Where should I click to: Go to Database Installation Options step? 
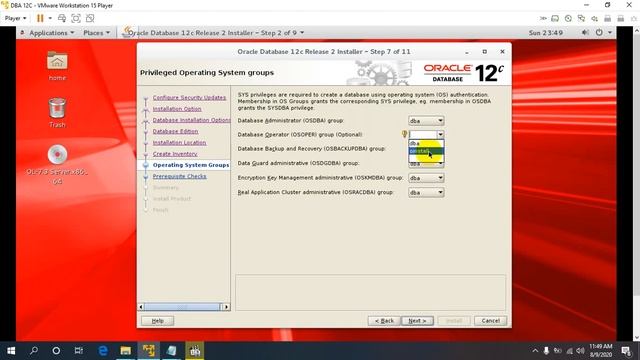pyautogui.click(x=191, y=120)
